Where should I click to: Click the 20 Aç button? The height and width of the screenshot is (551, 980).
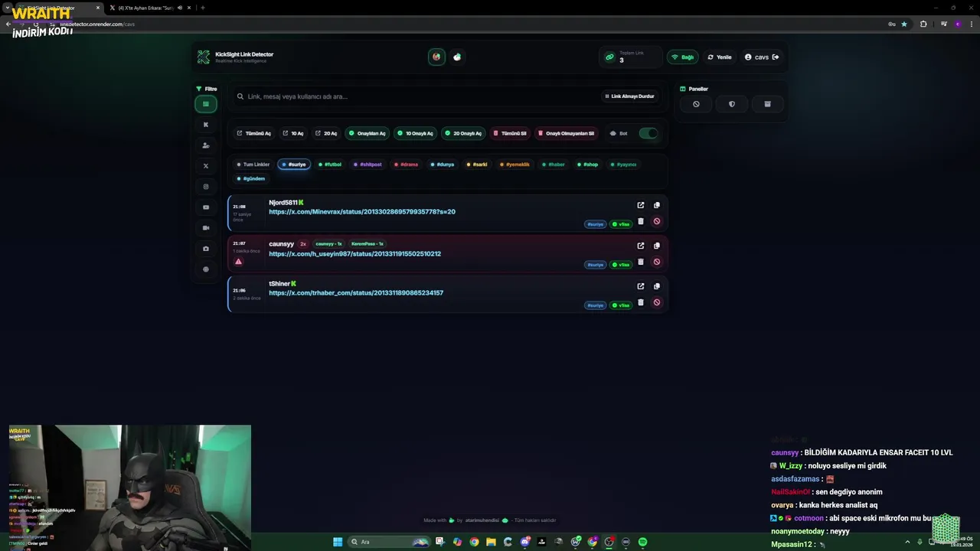[326, 133]
